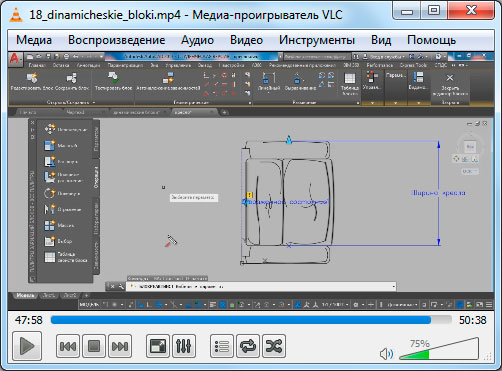502x371 pixels.
Task: Open the Медиа menu
Action: point(34,40)
